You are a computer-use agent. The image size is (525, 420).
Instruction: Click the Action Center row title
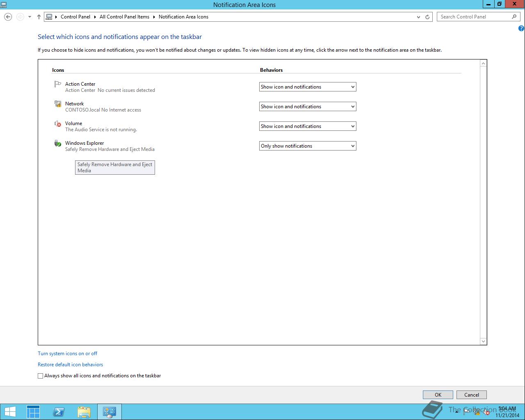[x=80, y=84]
